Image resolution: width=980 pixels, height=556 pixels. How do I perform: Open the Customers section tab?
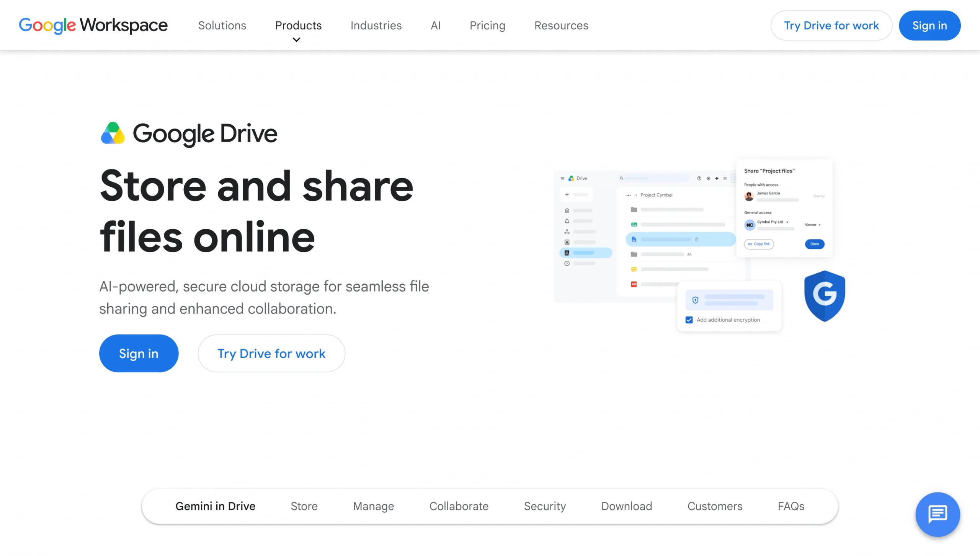(715, 506)
